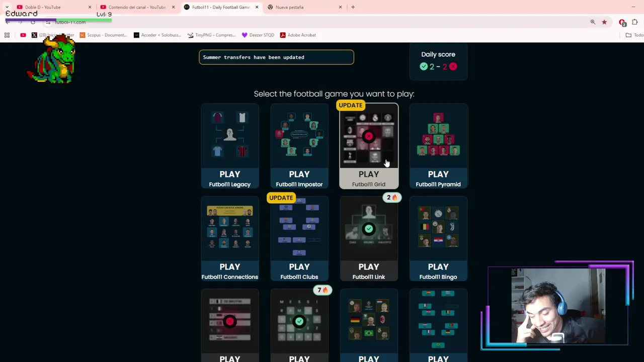Viewport: 644px width, 362px height.
Task: Open the Adobe Acrobat bookmark
Action: point(297,35)
